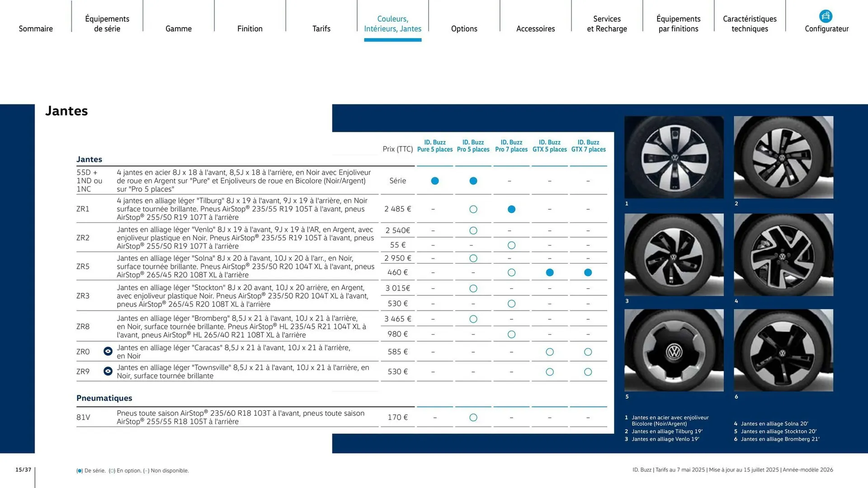Open Services et Recharge page
The width and height of the screenshot is (868, 488).
[607, 23]
